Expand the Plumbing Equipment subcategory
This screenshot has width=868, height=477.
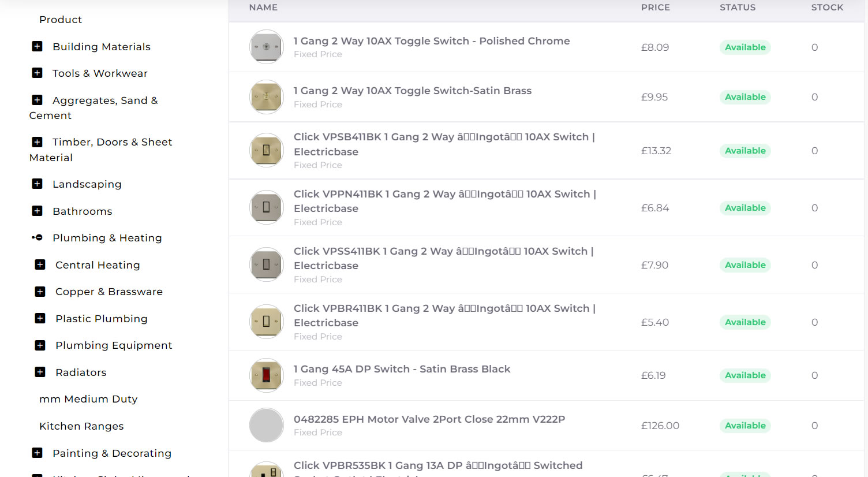pos(40,345)
